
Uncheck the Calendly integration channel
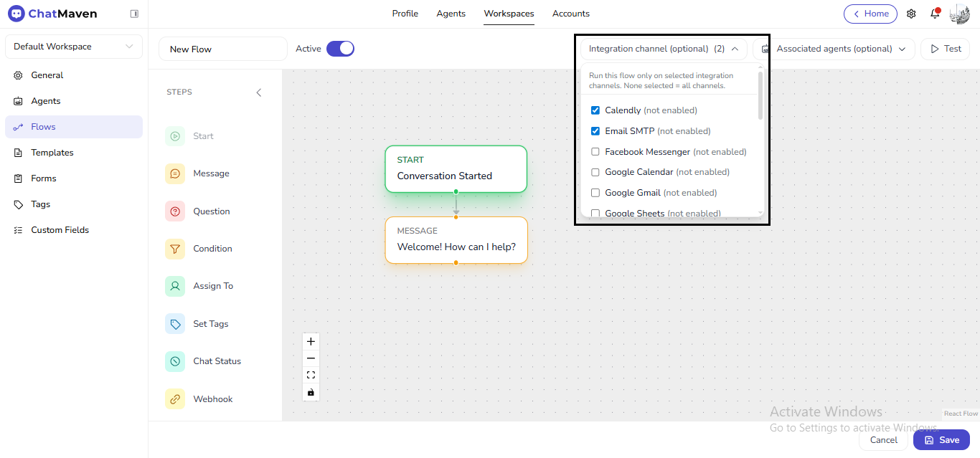[595, 110]
